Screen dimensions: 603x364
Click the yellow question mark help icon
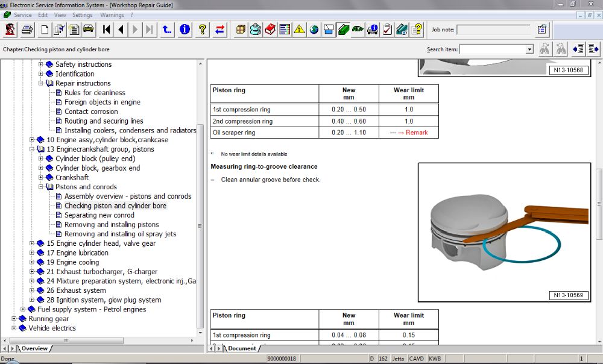tap(203, 30)
